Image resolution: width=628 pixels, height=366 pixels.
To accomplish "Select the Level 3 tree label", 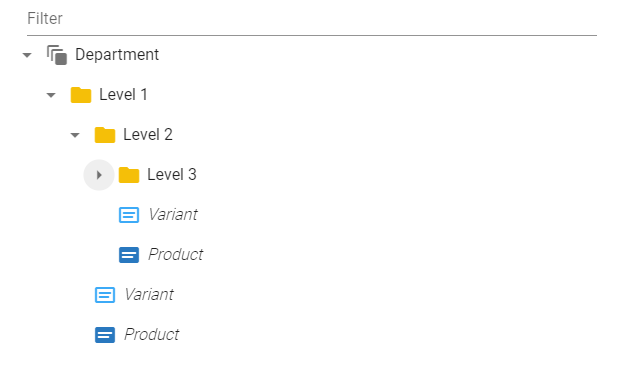I will point(172,175).
